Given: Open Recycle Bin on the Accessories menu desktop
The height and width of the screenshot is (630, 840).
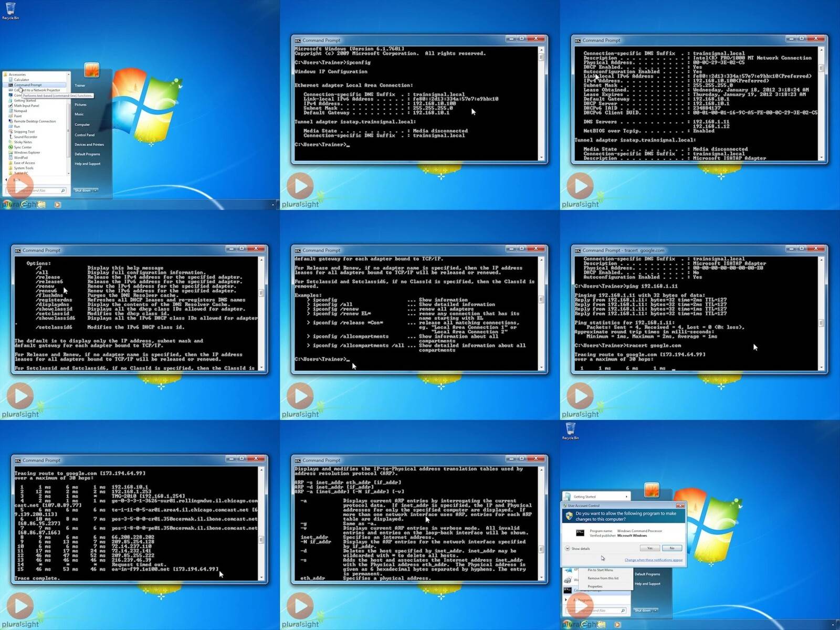Looking at the screenshot, I should click(x=10, y=10).
